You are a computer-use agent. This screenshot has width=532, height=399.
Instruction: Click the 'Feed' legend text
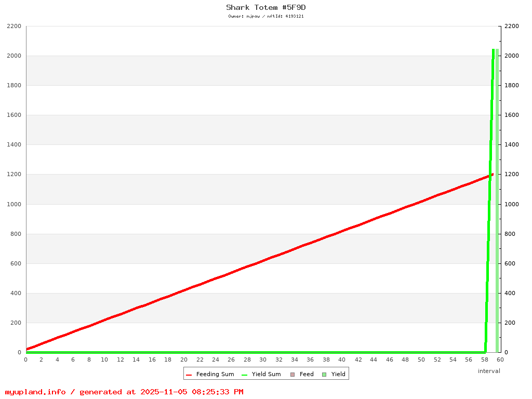tap(307, 374)
